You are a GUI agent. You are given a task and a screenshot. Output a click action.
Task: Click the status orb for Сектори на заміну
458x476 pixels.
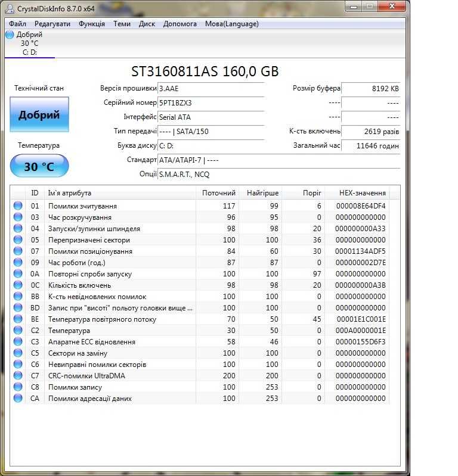click(18, 353)
